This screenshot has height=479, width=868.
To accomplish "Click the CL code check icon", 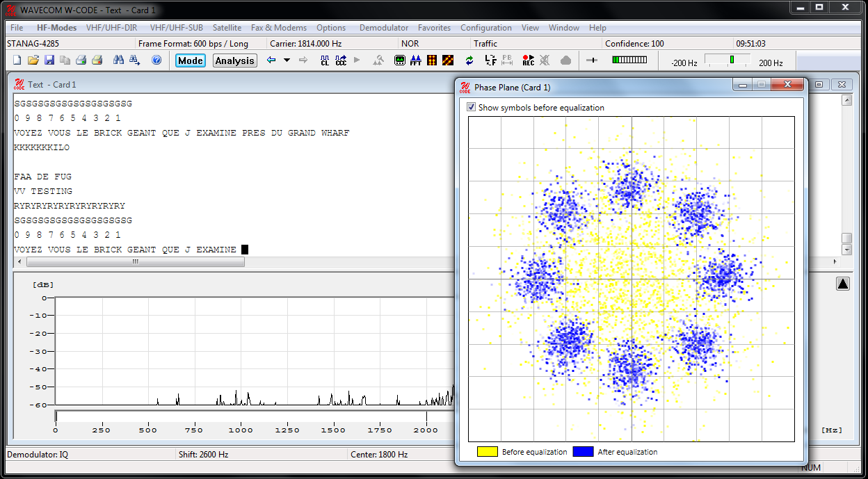I will pyautogui.click(x=324, y=60).
